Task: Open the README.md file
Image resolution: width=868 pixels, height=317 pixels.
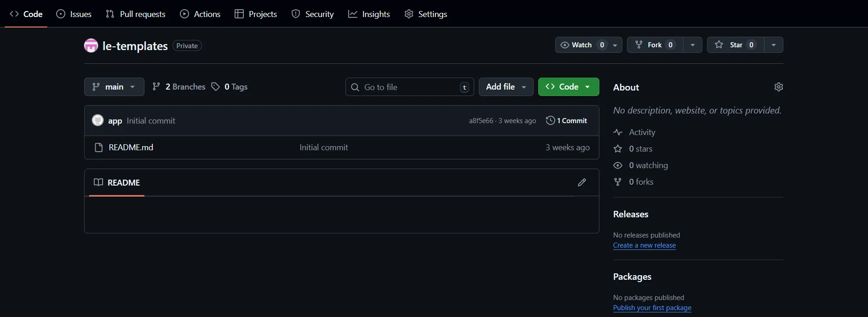Action: 131,147
